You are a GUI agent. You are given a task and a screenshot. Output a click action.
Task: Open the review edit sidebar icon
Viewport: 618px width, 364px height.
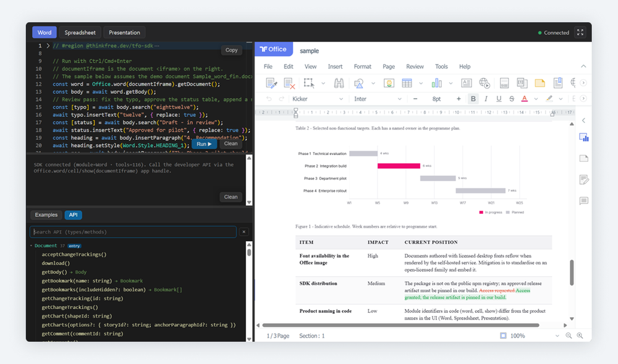[x=584, y=180]
